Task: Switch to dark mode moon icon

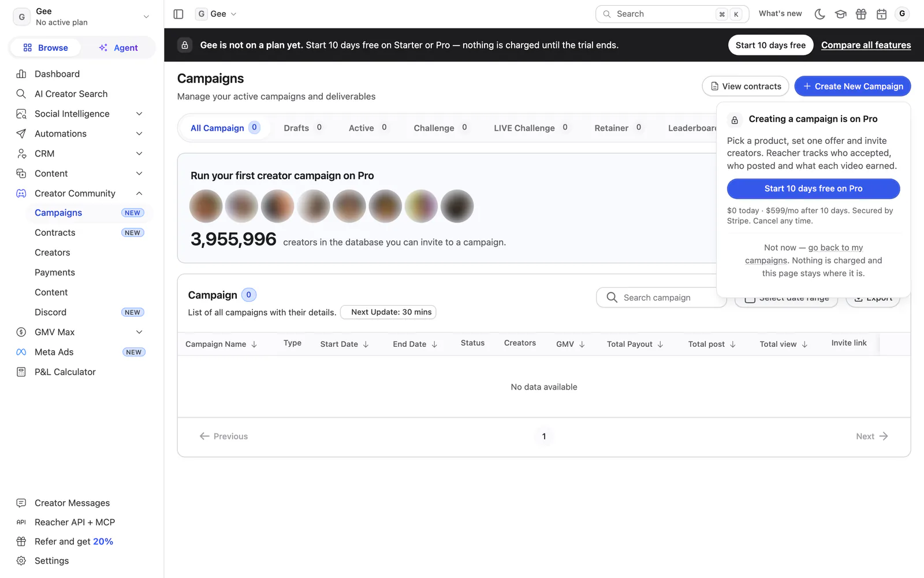Action: pyautogui.click(x=819, y=14)
